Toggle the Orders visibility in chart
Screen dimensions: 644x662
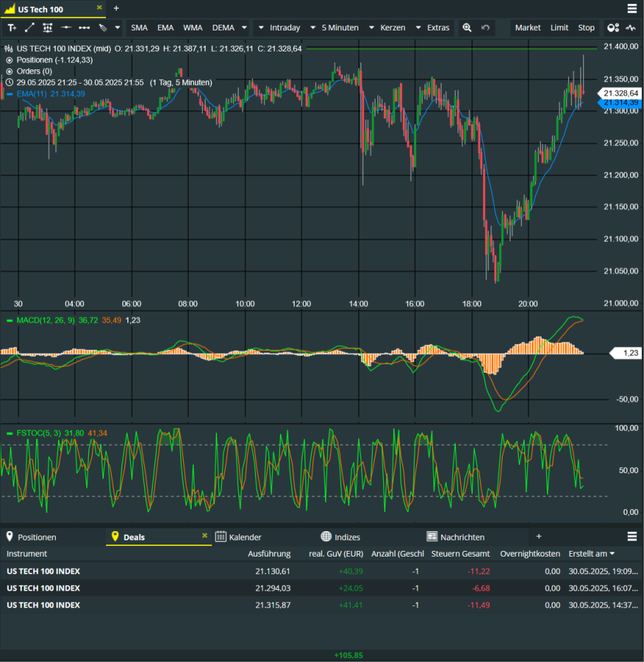(x=9, y=71)
